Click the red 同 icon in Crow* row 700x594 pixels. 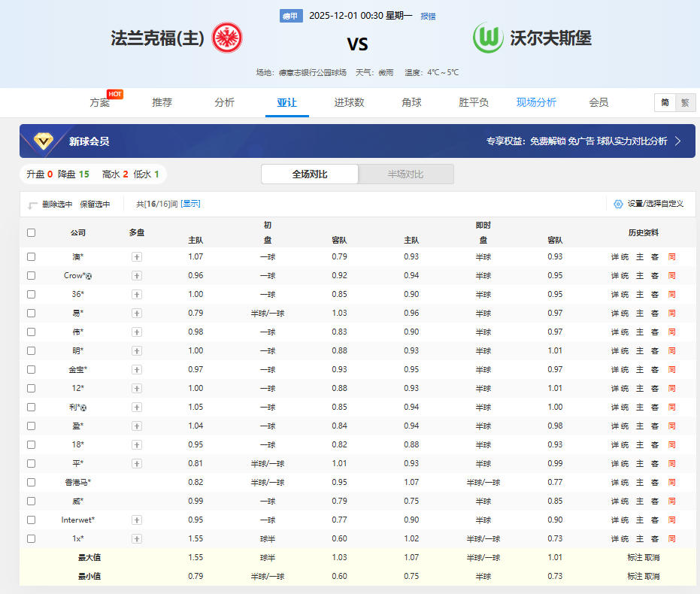pyautogui.click(x=671, y=275)
